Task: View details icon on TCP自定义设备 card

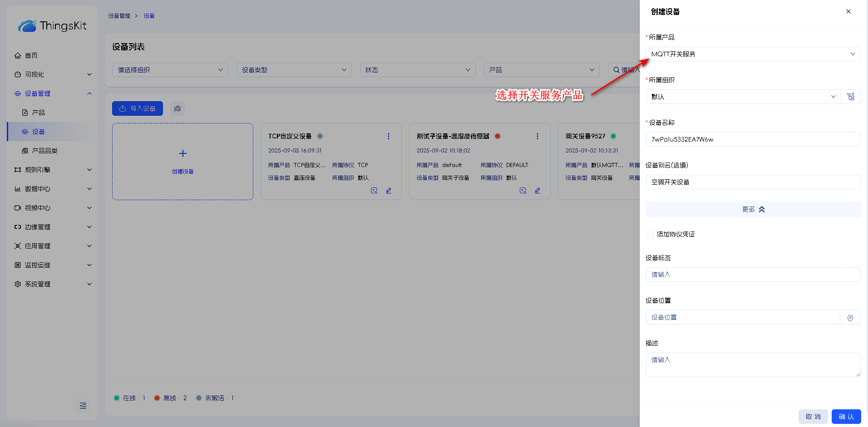Action: pos(374,191)
